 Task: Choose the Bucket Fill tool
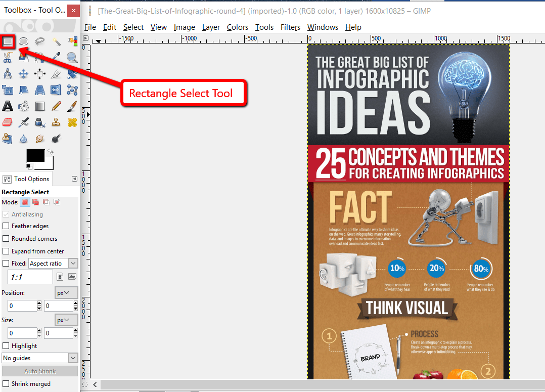pos(23,106)
